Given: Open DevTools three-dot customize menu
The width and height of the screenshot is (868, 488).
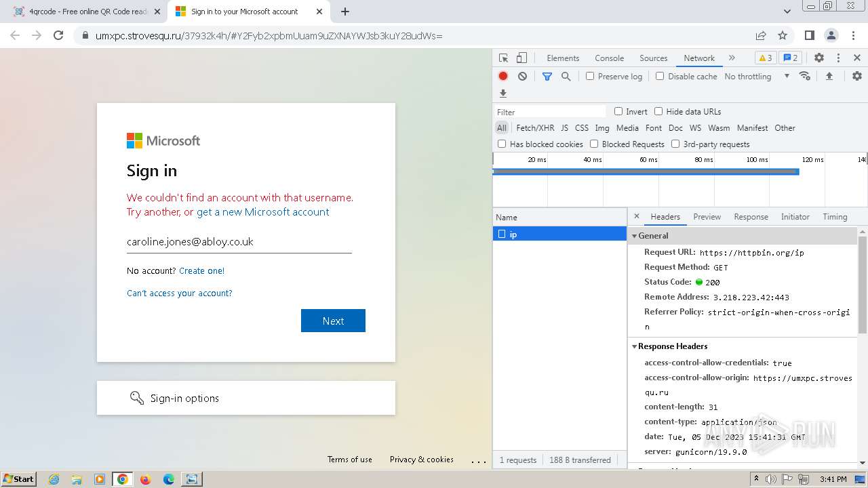Looking at the screenshot, I should pyautogui.click(x=838, y=58).
